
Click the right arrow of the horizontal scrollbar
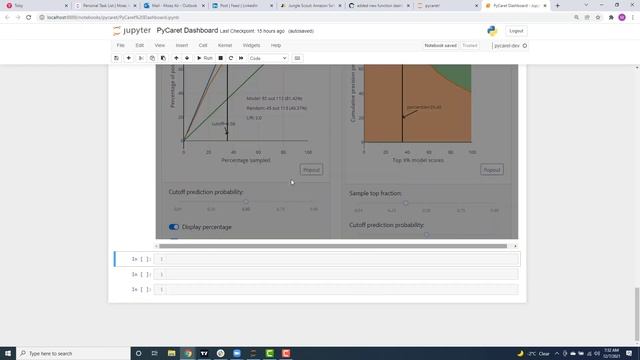(x=515, y=246)
